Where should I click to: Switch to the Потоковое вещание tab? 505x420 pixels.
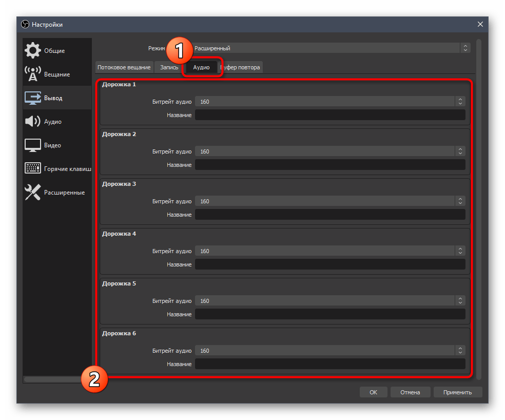(x=124, y=67)
